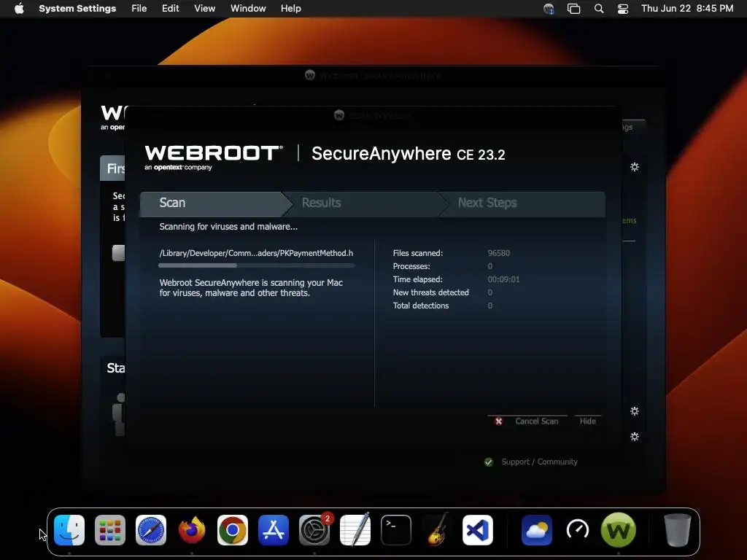Hide the scan window
The image size is (747, 560).
coord(587,421)
